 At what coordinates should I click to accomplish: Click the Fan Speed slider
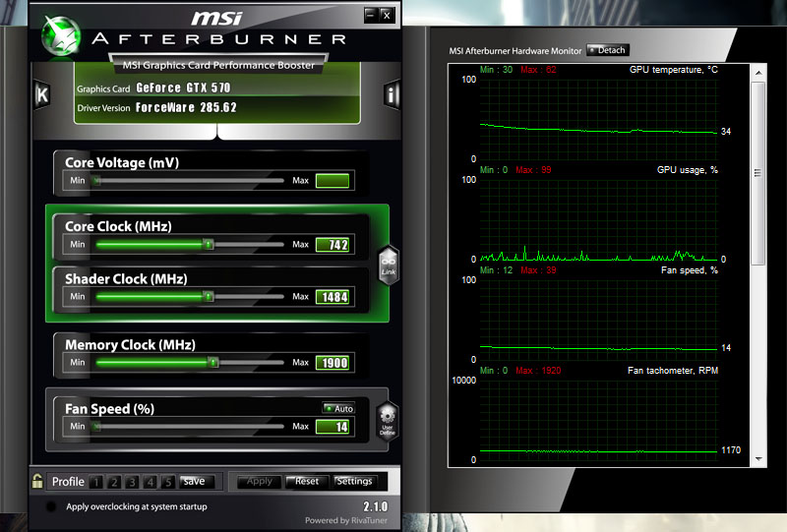click(188, 426)
